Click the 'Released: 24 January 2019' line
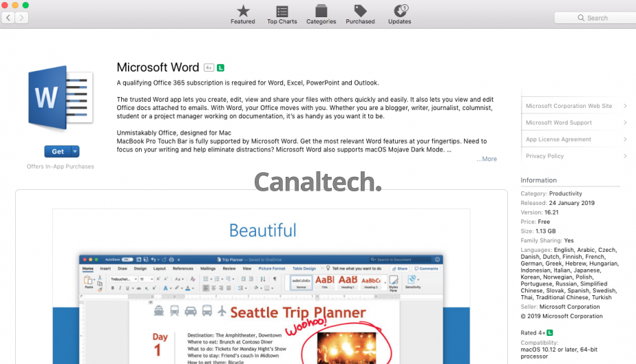636x364 pixels. [x=558, y=203]
